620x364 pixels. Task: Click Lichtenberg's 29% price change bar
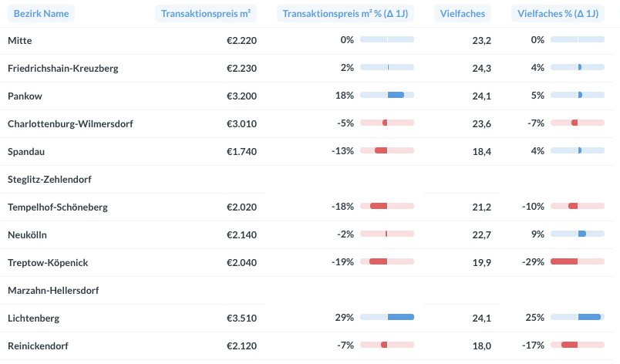click(x=387, y=318)
